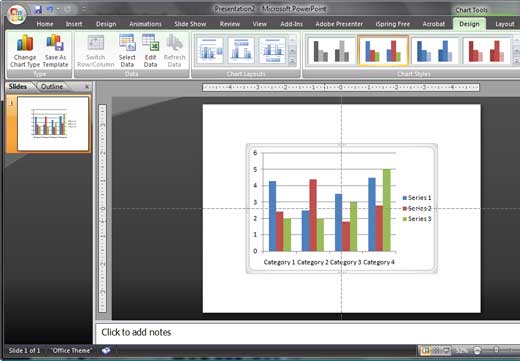Open the Home ribbon tab
The width and height of the screenshot is (520, 361).
click(45, 24)
